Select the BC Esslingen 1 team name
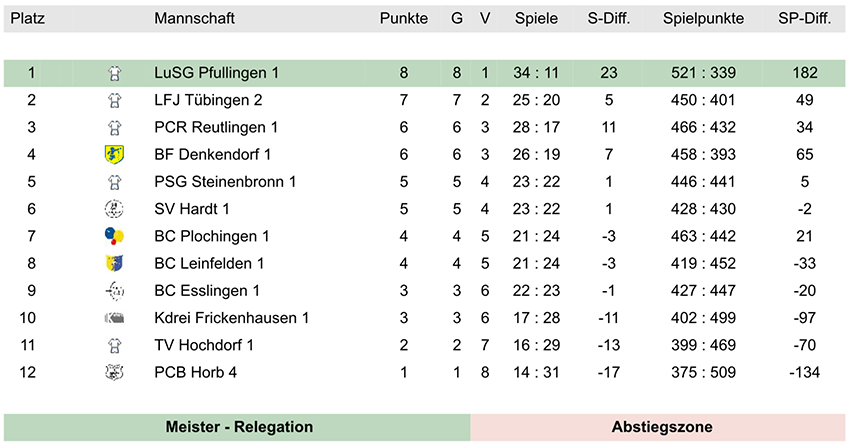Viewport: 850px width, 443px height. click(x=207, y=291)
